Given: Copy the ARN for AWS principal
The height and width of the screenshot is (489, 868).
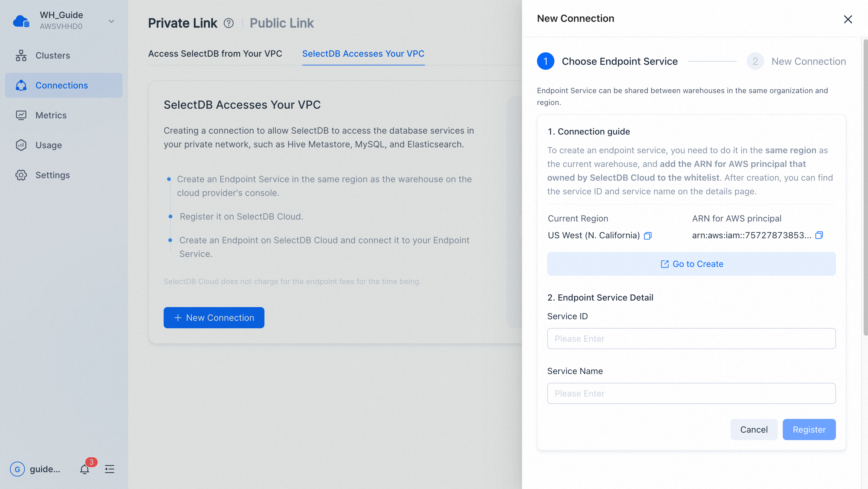Looking at the screenshot, I should (819, 235).
